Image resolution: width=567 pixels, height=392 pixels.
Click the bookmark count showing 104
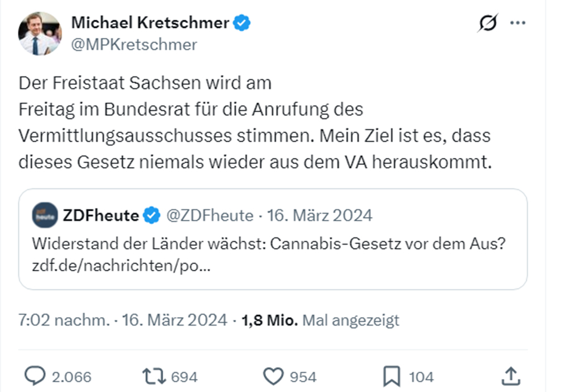(422, 376)
